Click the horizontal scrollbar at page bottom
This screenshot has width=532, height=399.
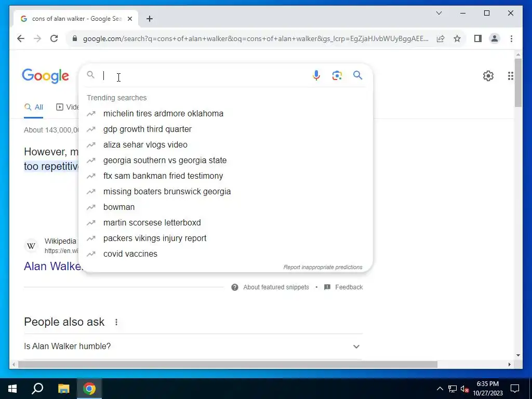228,364
